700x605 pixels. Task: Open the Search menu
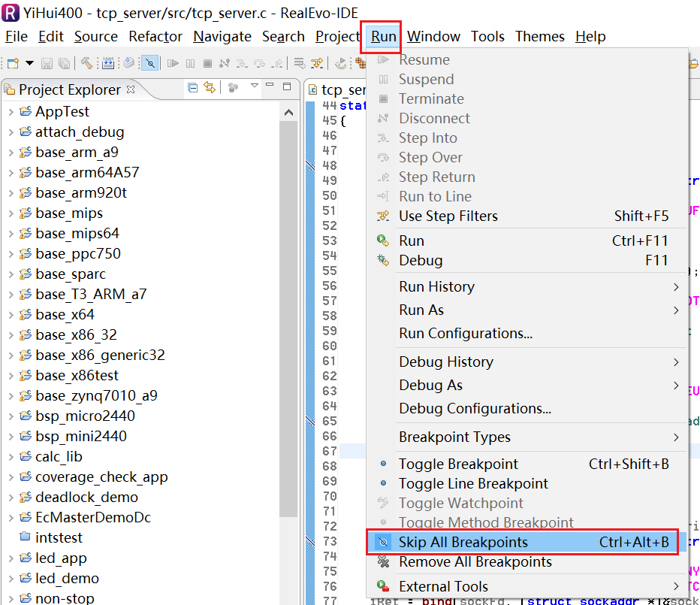click(x=283, y=37)
